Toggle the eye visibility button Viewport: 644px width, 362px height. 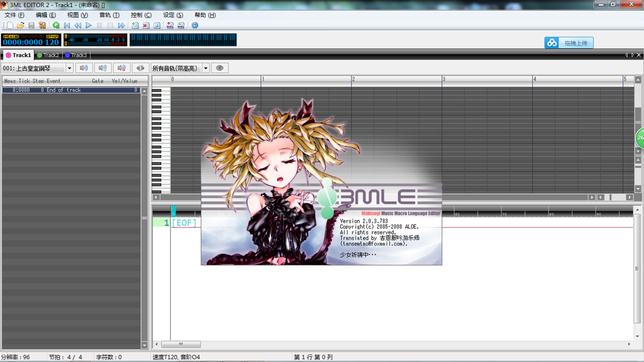pos(219,68)
